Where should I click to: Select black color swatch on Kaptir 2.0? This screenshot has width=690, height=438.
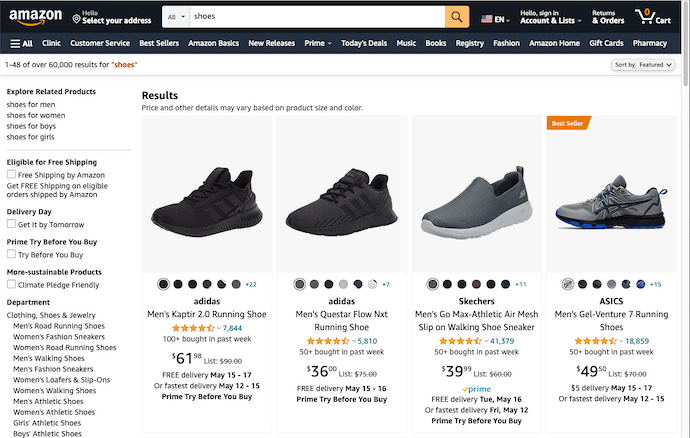pos(163,285)
